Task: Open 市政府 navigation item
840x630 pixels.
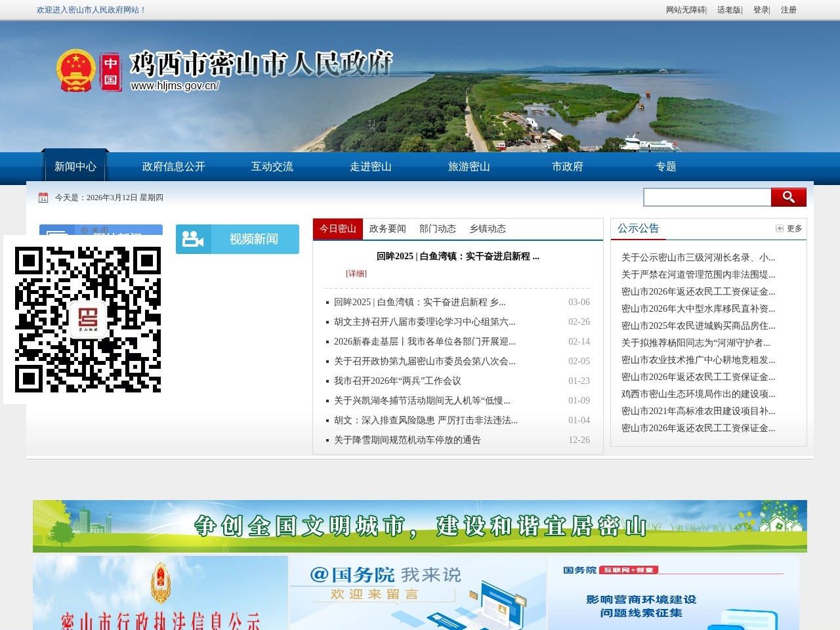Action: click(568, 167)
